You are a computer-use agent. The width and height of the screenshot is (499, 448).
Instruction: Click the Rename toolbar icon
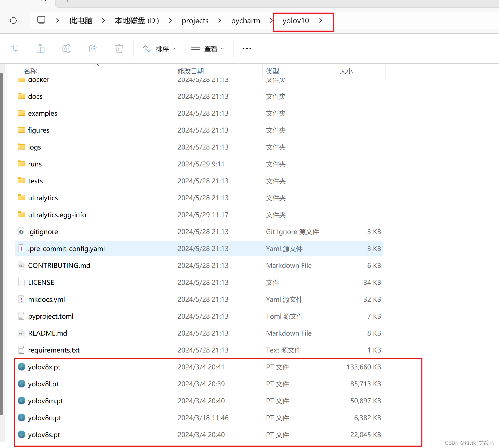click(x=67, y=49)
